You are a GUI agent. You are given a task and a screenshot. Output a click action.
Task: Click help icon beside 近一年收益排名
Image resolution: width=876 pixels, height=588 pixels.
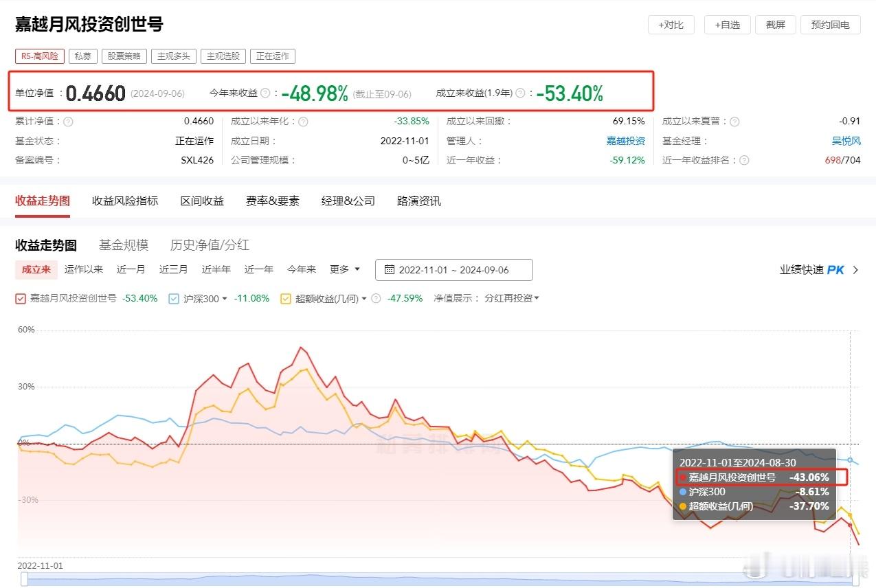click(x=744, y=160)
